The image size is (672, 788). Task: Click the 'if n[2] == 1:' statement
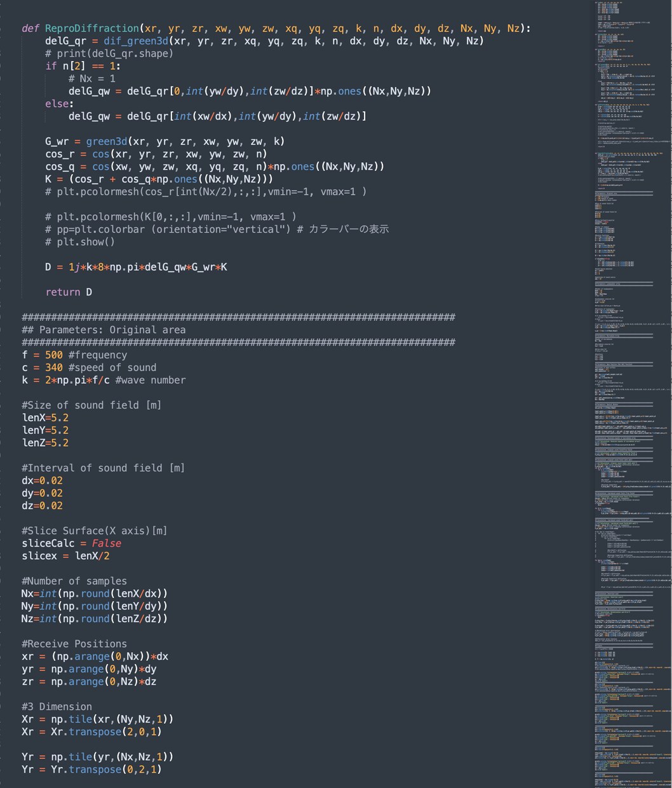point(83,66)
